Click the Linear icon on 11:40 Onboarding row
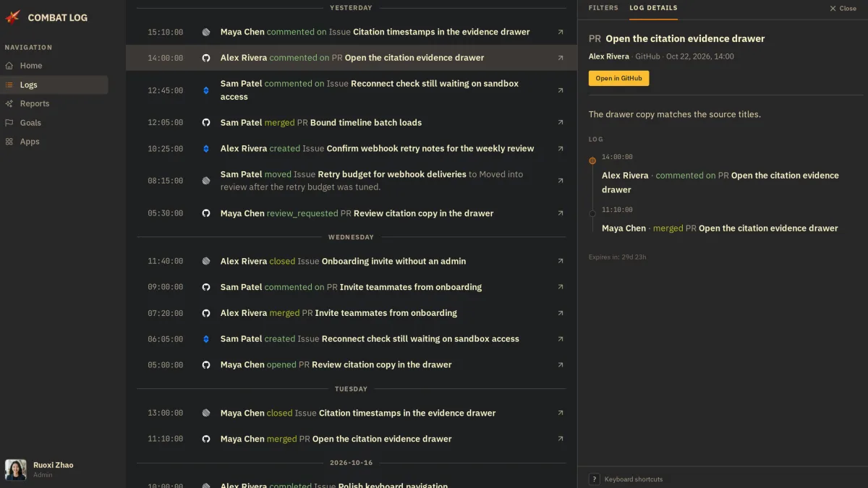868x488 pixels. (x=206, y=262)
